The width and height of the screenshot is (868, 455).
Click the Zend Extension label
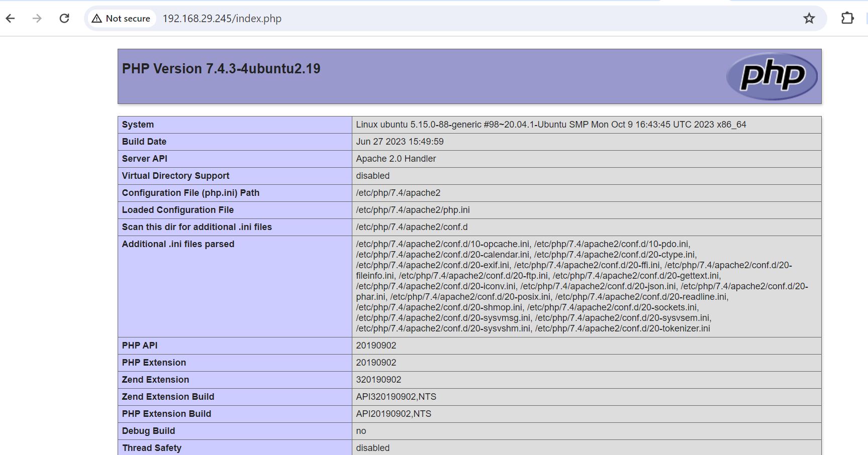coord(155,380)
